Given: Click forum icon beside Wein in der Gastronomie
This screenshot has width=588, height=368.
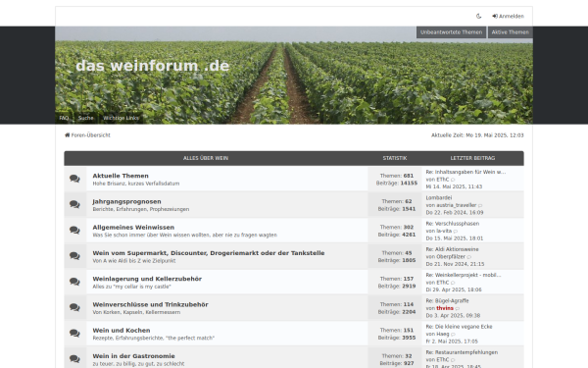Looking at the screenshot, I should [74, 358].
